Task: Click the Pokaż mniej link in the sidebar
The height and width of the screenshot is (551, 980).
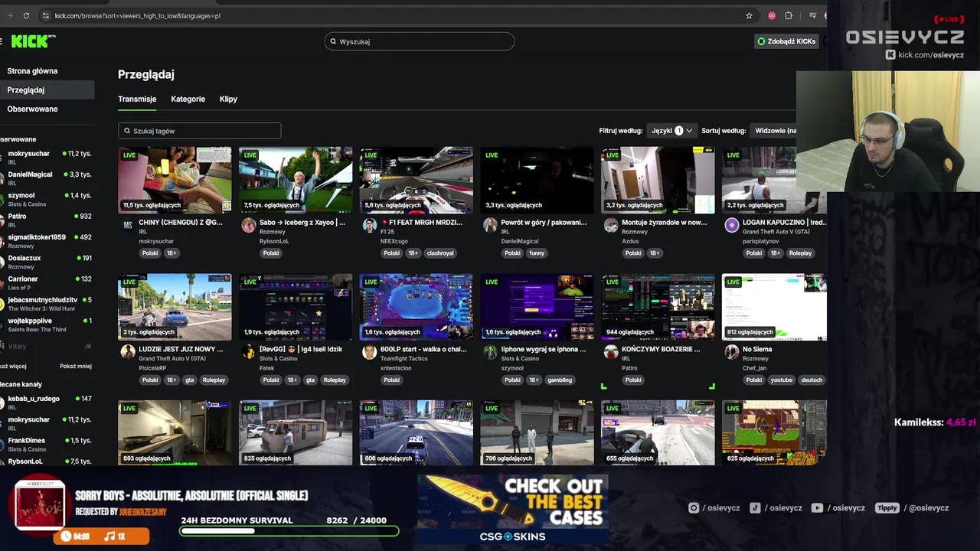Action: [76, 367]
